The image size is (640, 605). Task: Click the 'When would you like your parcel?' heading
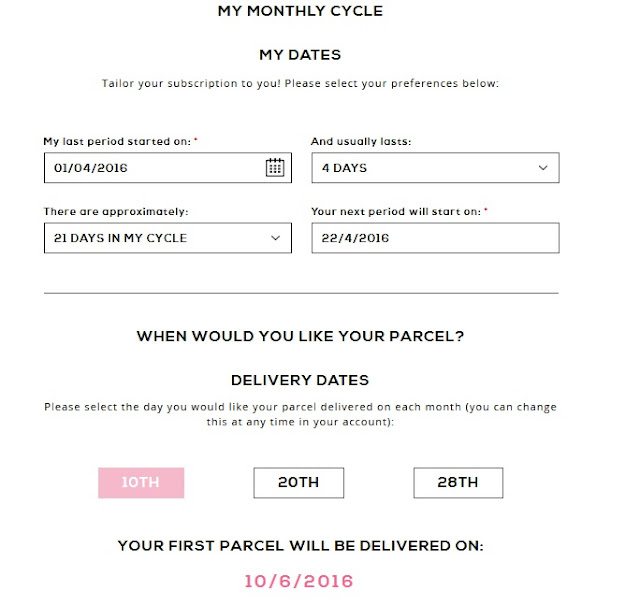pos(300,337)
